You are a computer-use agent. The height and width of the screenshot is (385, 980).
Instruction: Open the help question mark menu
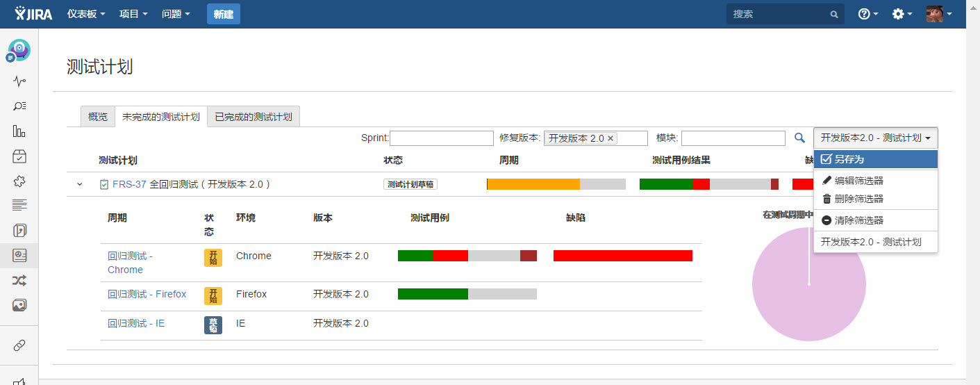pyautogui.click(x=868, y=14)
